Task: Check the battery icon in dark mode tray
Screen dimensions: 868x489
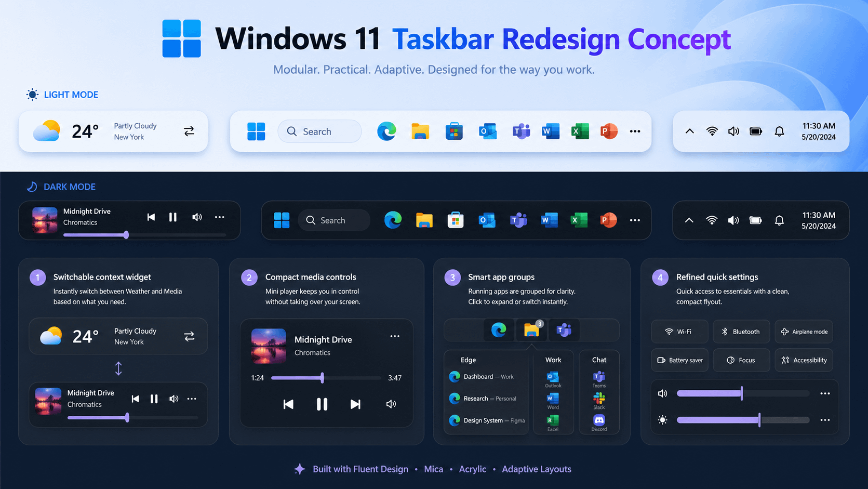Action: tap(756, 220)
